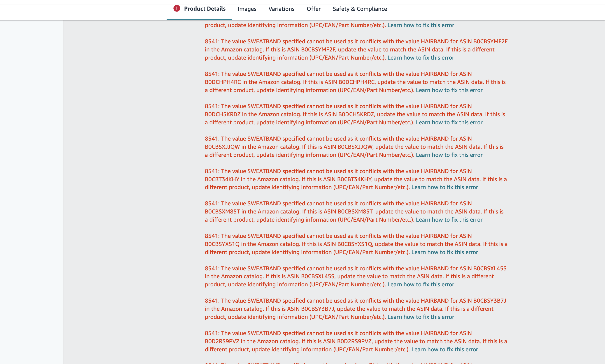
Task: Click the 8541 error text for B0D2RS9PVZ
Action: (x=356, y=341)
